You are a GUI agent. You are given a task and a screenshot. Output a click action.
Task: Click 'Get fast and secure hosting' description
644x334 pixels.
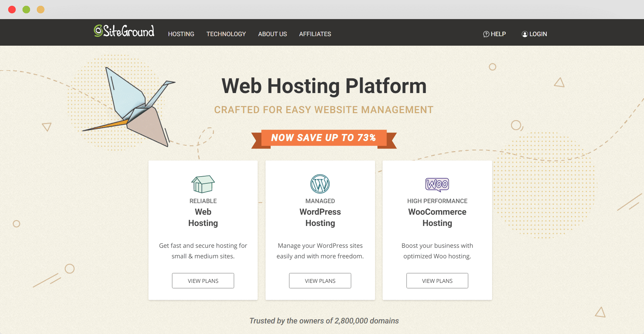203,251
